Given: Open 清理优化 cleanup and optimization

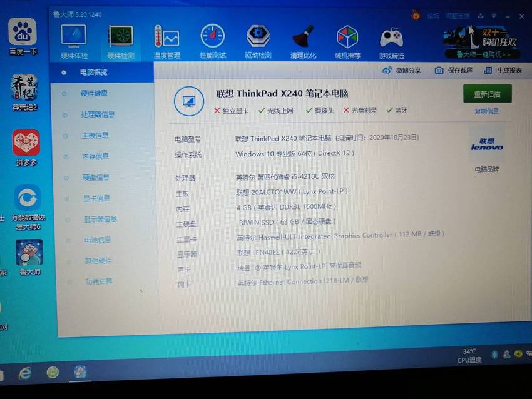Looking at the screenshot, I should coord(303,42).
